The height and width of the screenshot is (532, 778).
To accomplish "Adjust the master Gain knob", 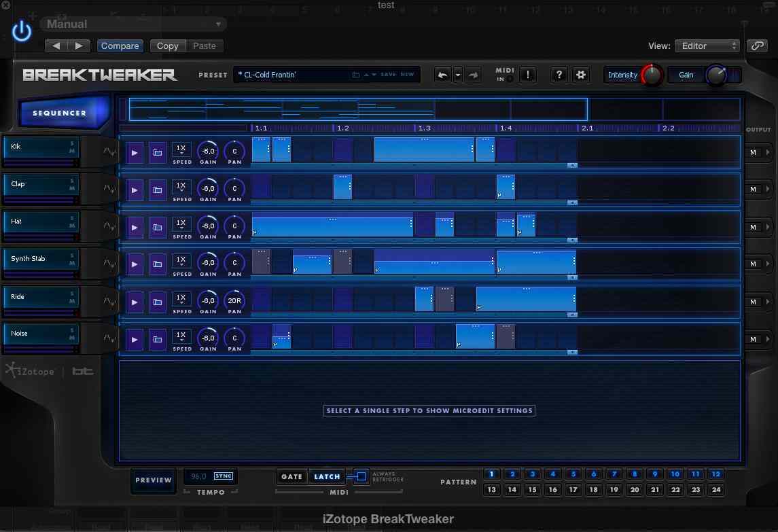I will (x=716, y=75).
